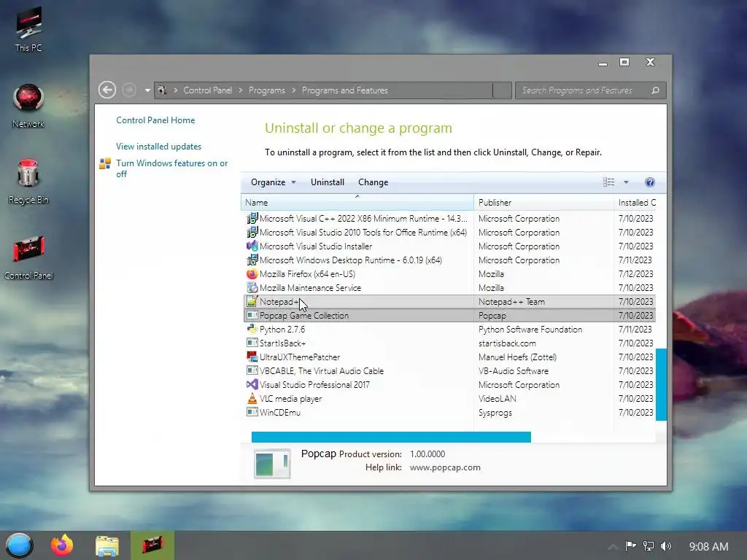Click the Start orb on taskbar

[x=19, y=545]
